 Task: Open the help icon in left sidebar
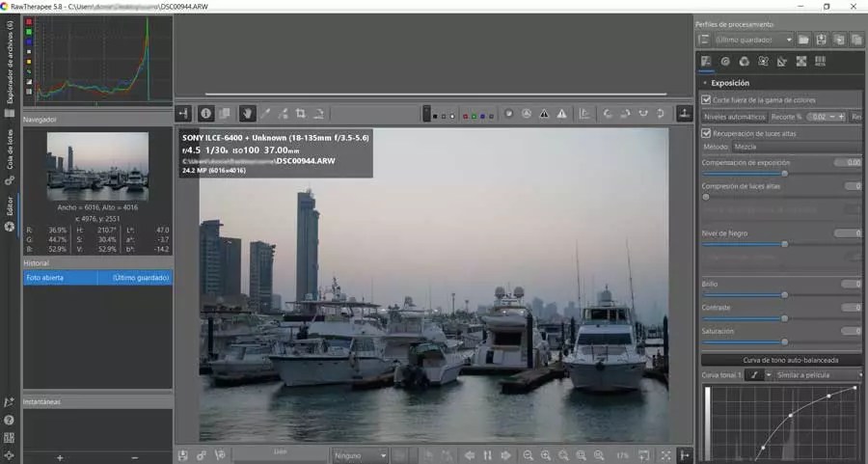9,420
